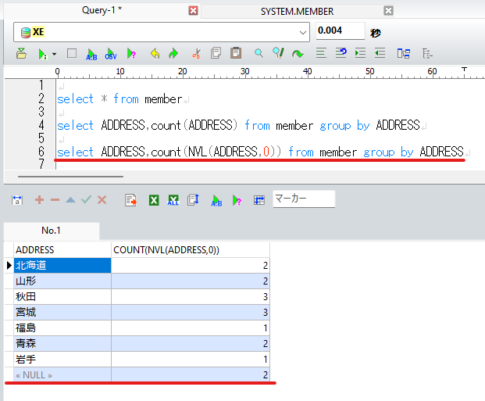Click the delete row minus icon
The height and width of the screenshot is (401, 485).
(55, 200)
